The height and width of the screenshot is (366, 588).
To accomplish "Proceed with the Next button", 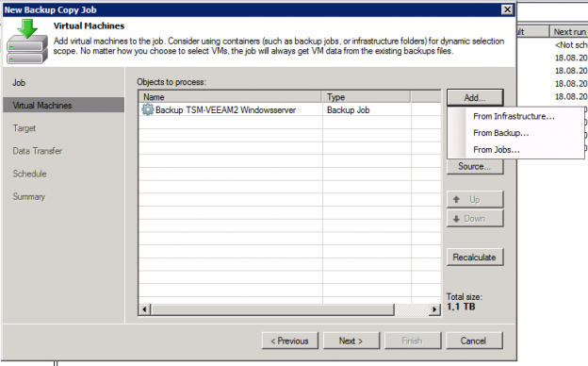I will coord(351,341).
